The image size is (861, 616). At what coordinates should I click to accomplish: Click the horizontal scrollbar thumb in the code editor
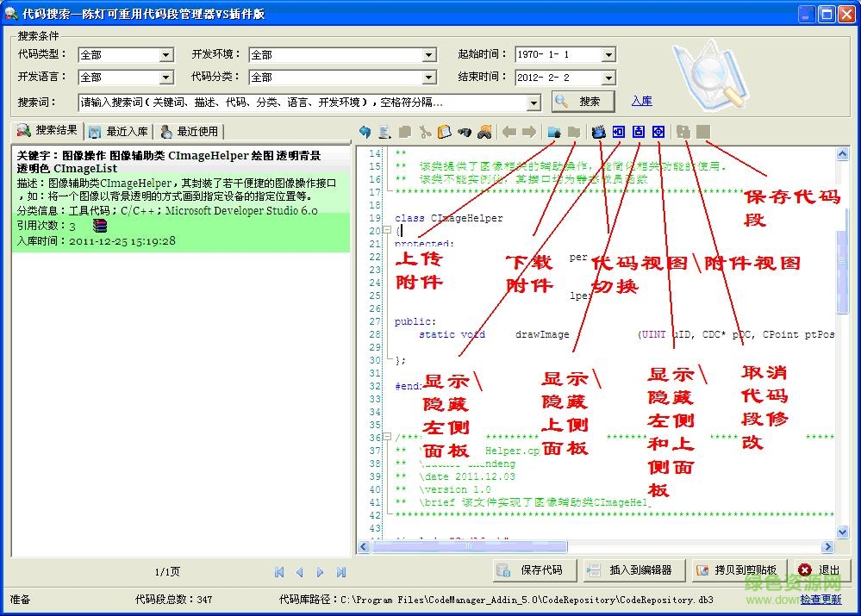click(x=470, y=546)
